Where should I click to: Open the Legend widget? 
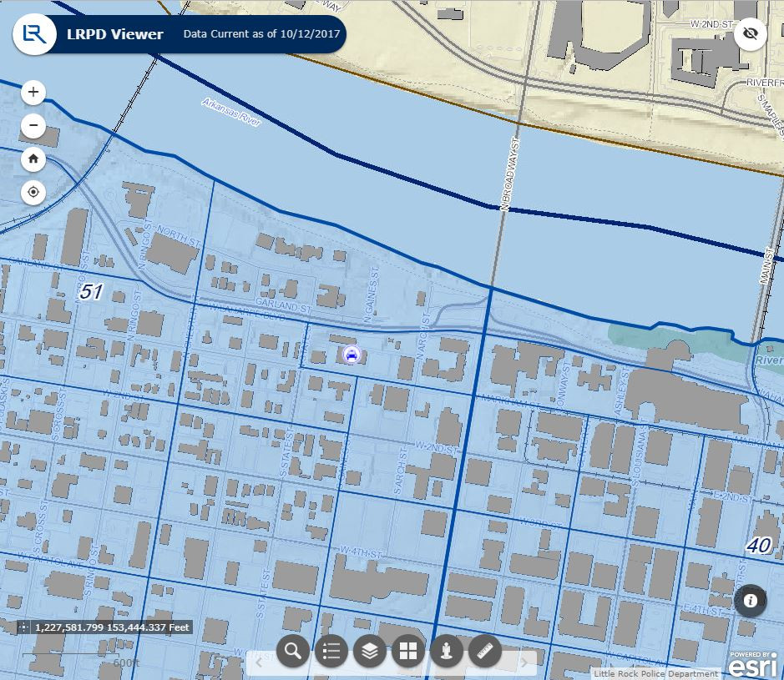pos(331,651)
